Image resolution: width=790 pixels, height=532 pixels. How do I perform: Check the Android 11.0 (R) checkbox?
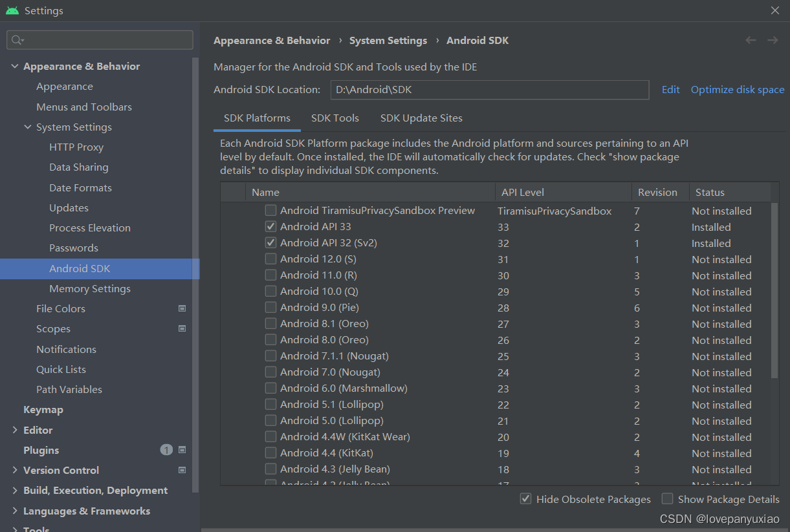(x=270, y=275)
